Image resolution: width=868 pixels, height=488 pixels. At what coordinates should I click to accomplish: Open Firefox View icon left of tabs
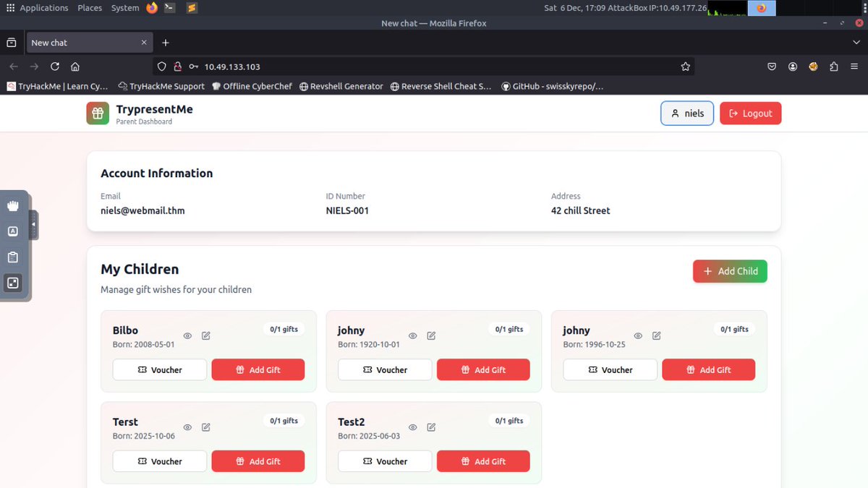(x=12, y=43)
